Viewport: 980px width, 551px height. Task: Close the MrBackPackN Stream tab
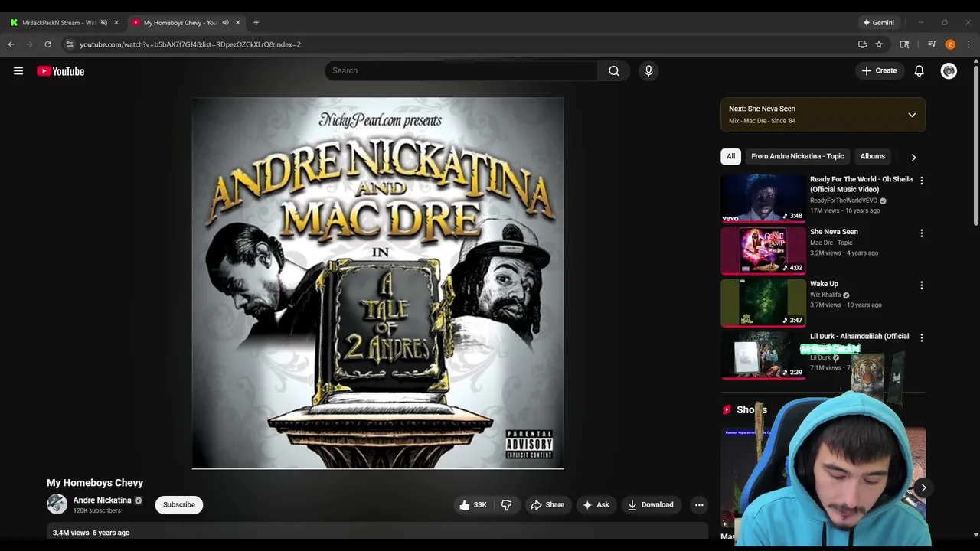point(116,22)
